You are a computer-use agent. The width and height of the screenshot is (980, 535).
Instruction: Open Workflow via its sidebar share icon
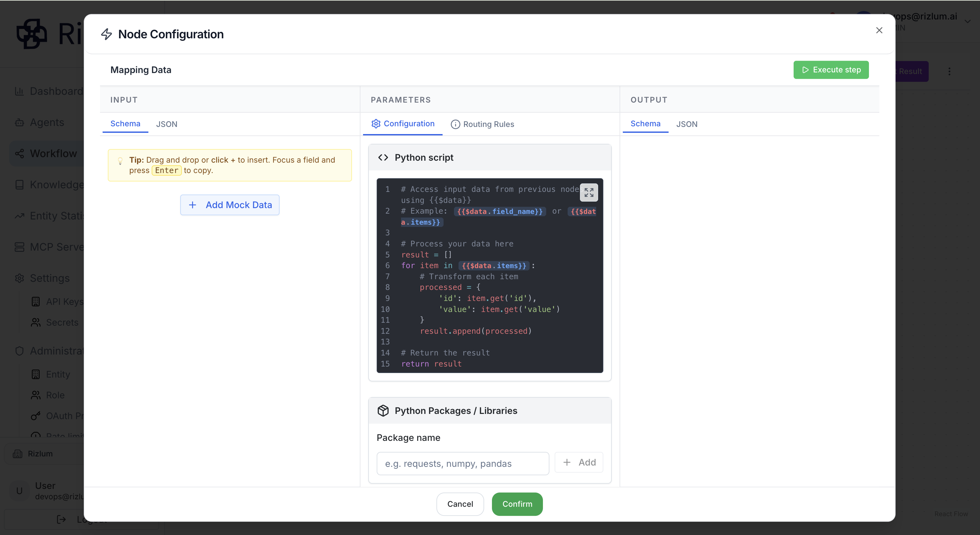[x=19, y=154]
